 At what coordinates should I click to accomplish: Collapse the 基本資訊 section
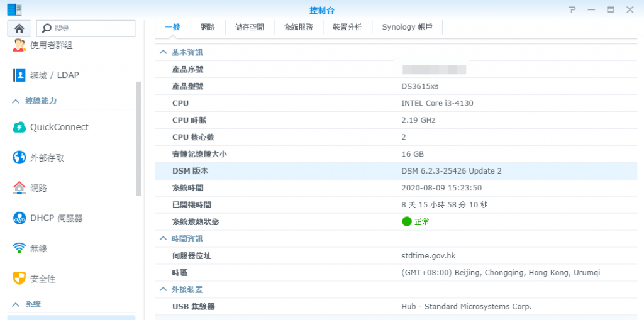164,53
